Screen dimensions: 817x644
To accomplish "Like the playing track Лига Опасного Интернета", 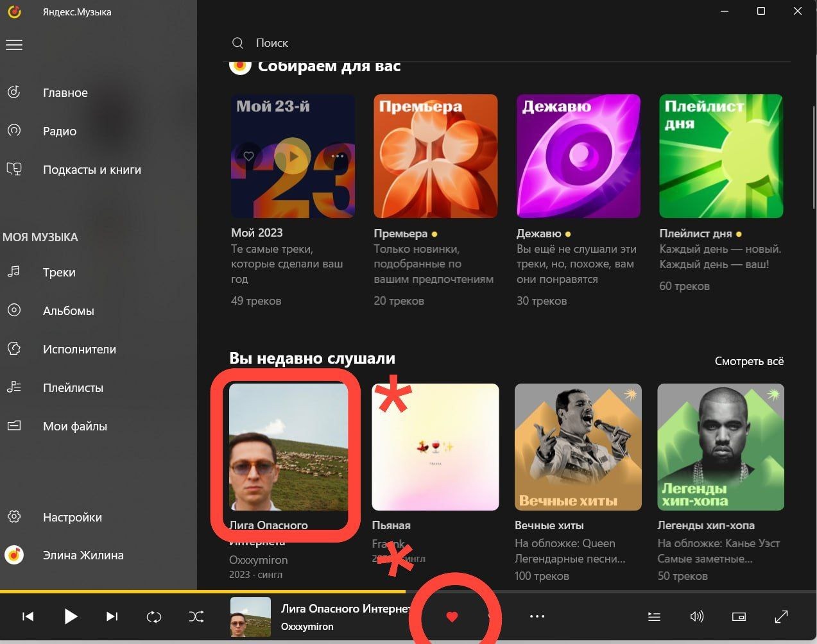I will (453, 616).
